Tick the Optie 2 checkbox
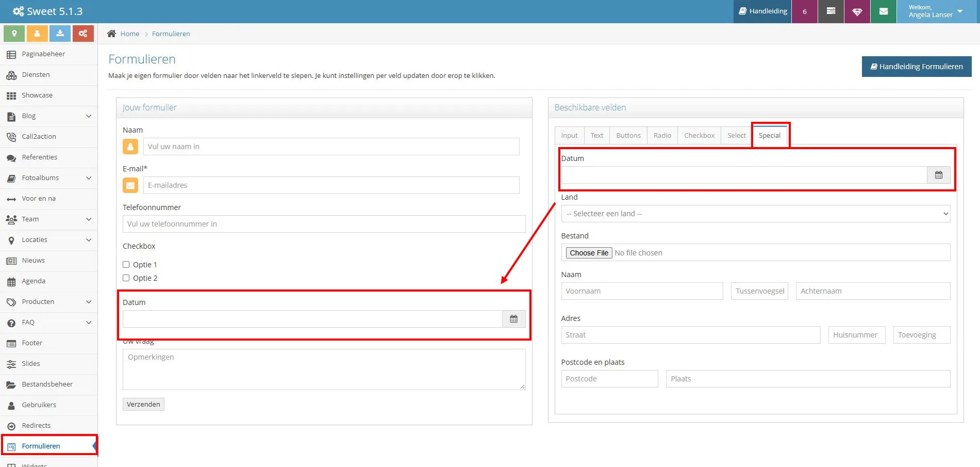980x467 pixels. point(126,278)
